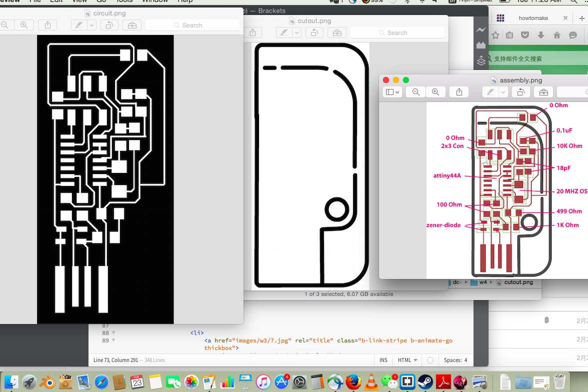Click highlight tool in cutout.png window
588x392 pixels.
pyautogui.click(x=284, y=32)
